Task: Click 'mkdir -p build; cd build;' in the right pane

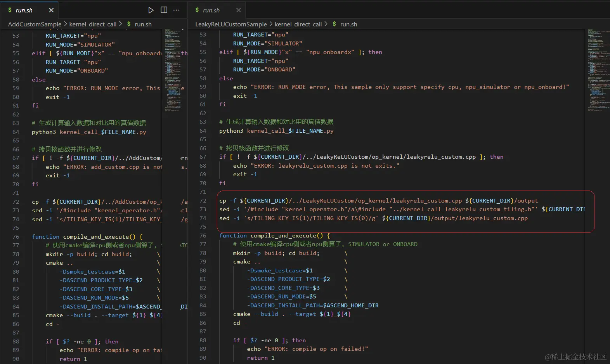Action: tap(276, 253)
